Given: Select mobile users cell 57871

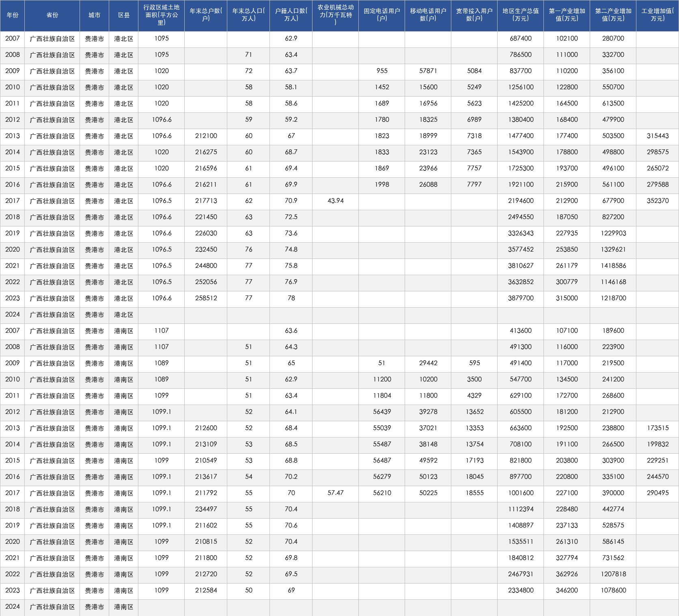Looking at the screenshot, I should [428, 71].
